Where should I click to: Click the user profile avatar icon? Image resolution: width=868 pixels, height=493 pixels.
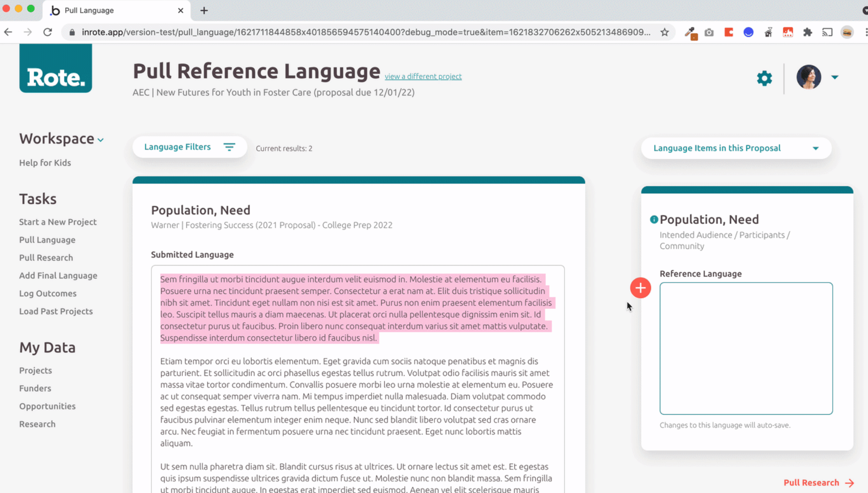808,76
